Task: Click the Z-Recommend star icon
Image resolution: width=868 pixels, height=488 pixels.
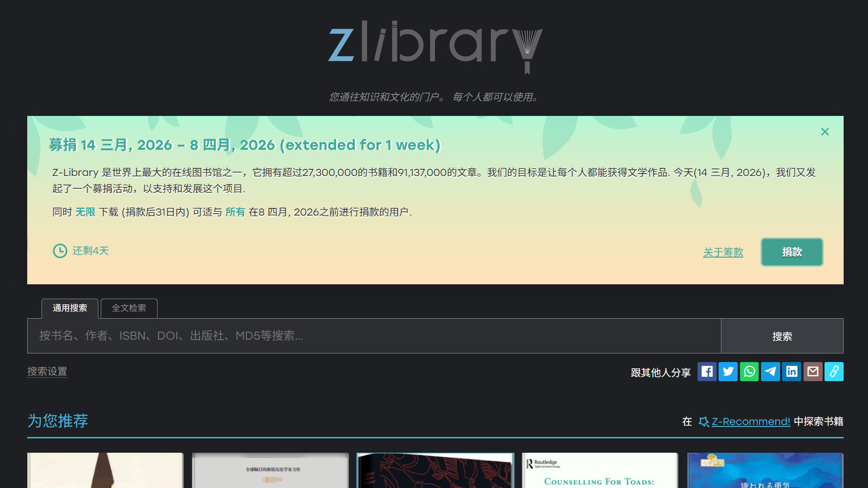Action: pos(704,422)
